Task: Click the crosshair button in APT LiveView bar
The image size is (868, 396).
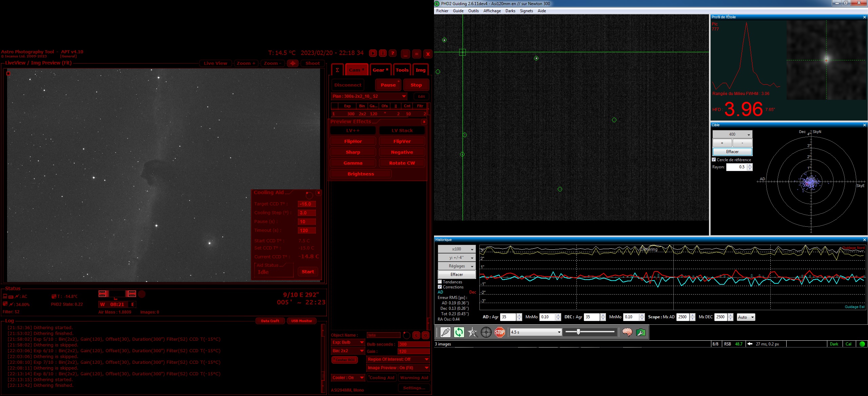Action: [x=293, y=63]
